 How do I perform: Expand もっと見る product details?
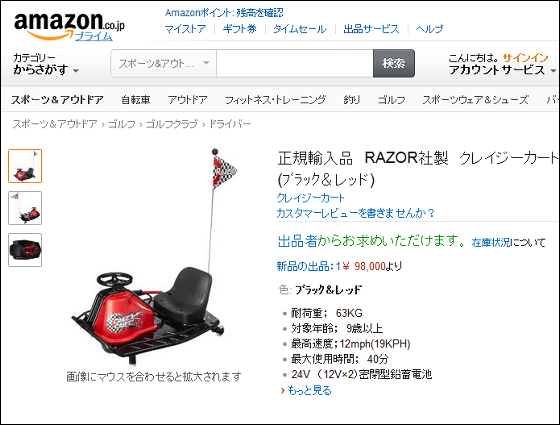[x=309, y=390]
